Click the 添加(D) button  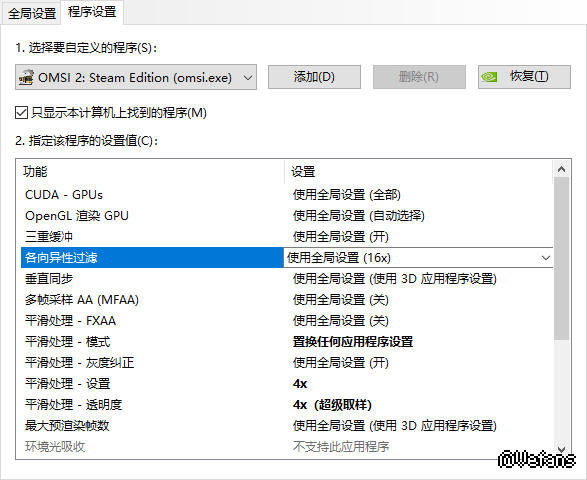(314, 77)
